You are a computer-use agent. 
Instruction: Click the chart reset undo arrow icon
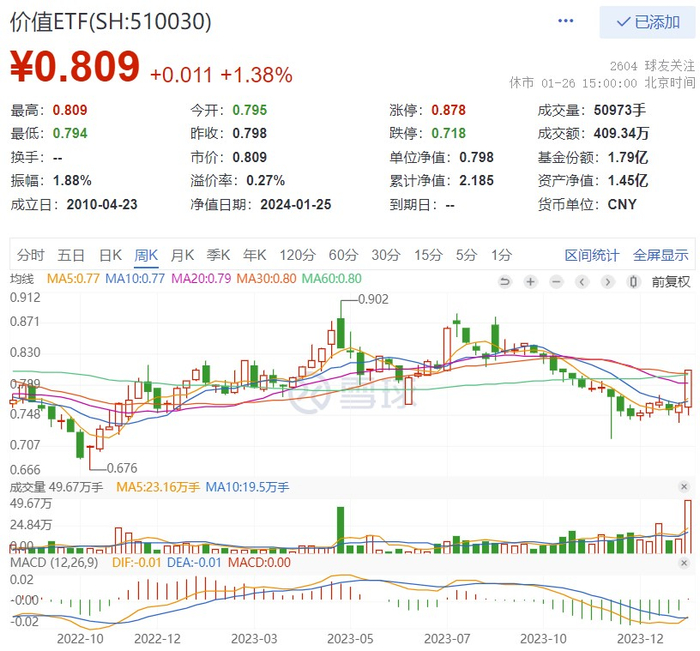(x=505, y=282)
